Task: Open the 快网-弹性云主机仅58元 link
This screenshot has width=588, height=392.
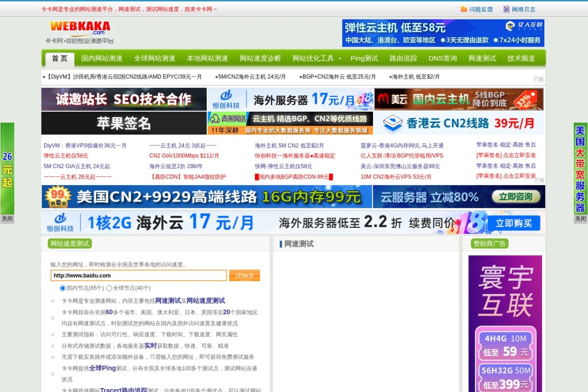Action: tap(283, 166)
